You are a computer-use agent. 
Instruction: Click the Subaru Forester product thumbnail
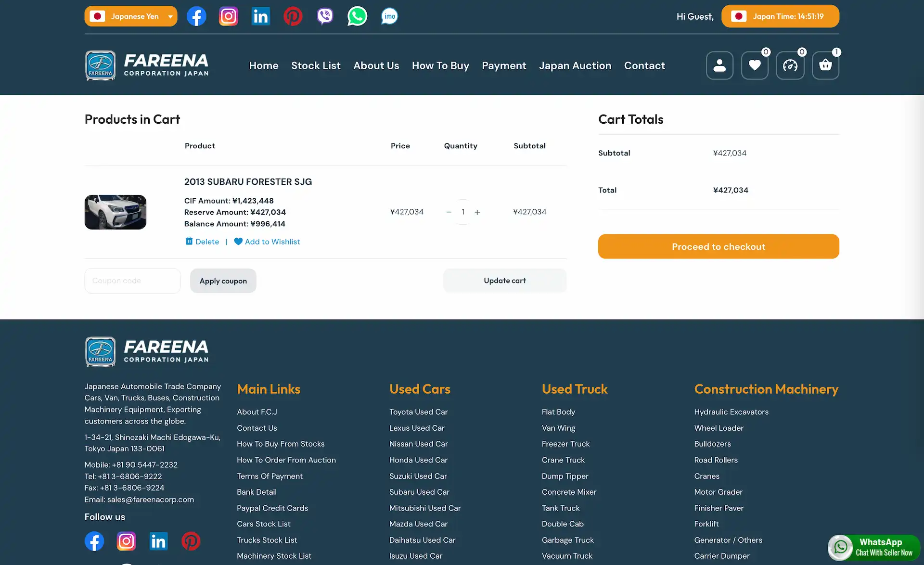115,212
